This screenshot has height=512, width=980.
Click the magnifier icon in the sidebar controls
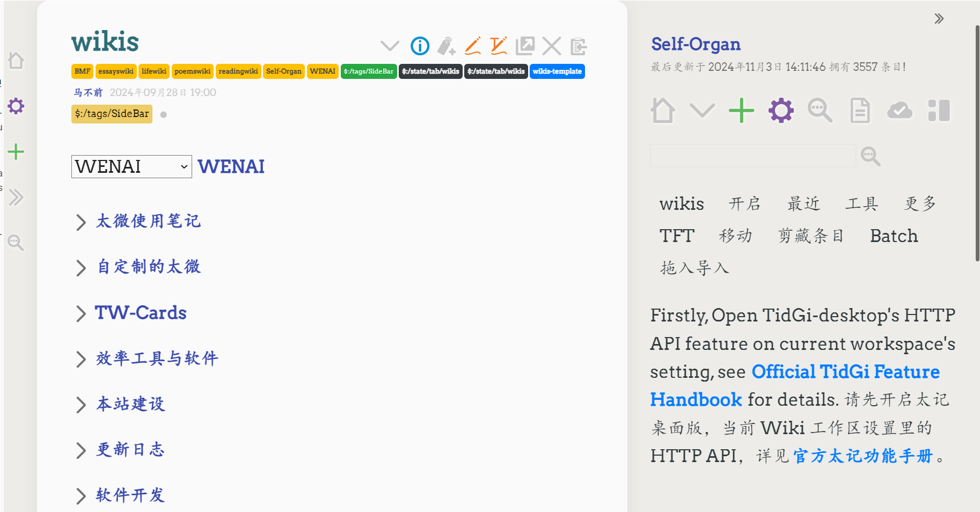coord(820,111)
